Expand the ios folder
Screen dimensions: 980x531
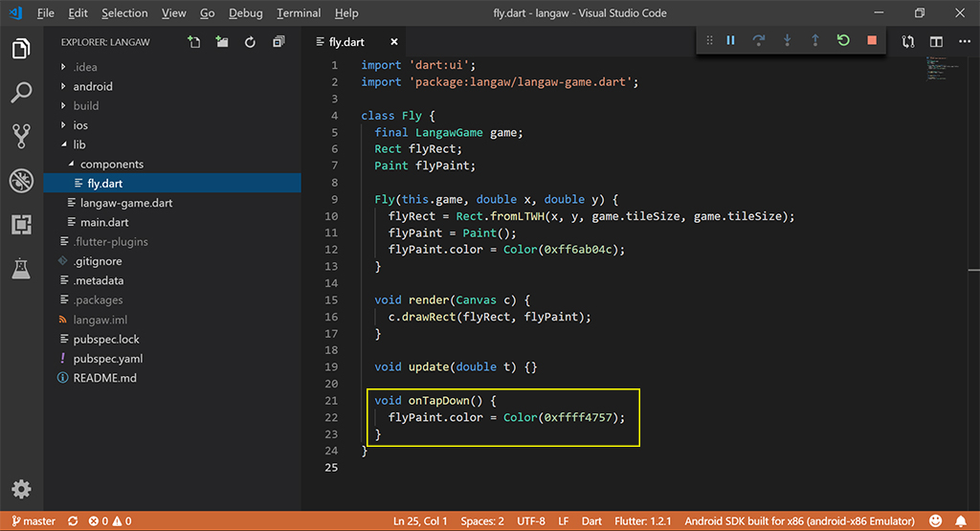pyautogui.click(x=80, y=125)
